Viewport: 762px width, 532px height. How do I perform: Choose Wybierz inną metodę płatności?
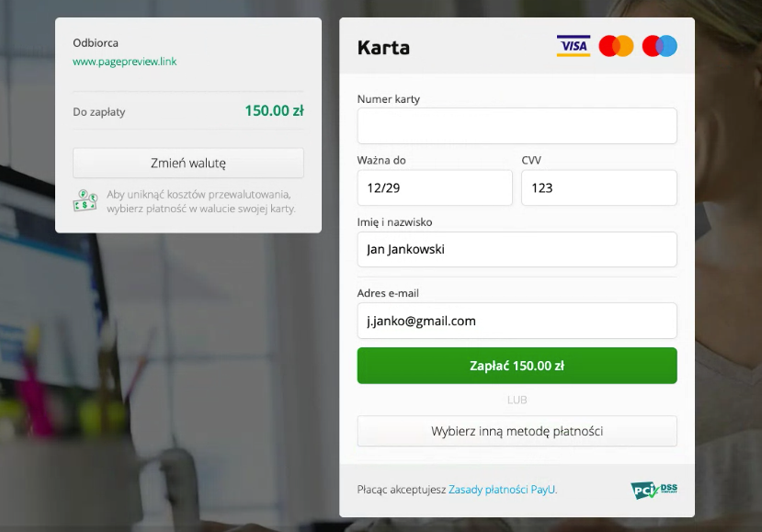point(517,431)
